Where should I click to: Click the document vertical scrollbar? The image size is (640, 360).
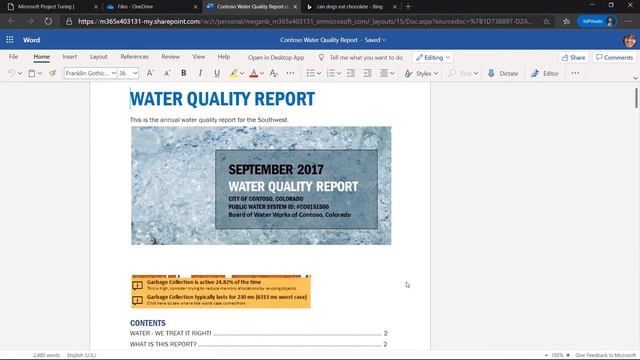tap(636, 98)
